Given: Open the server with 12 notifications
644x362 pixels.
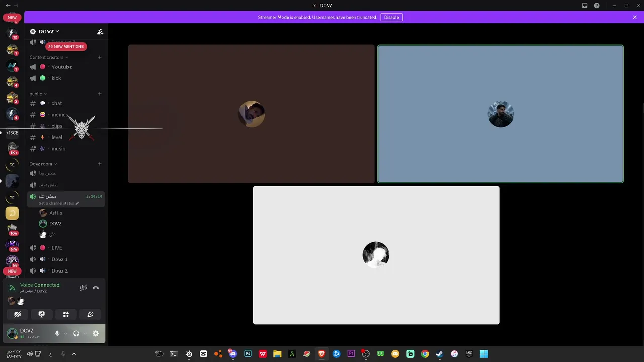Looking at the screenshot, I should [12, 34].
